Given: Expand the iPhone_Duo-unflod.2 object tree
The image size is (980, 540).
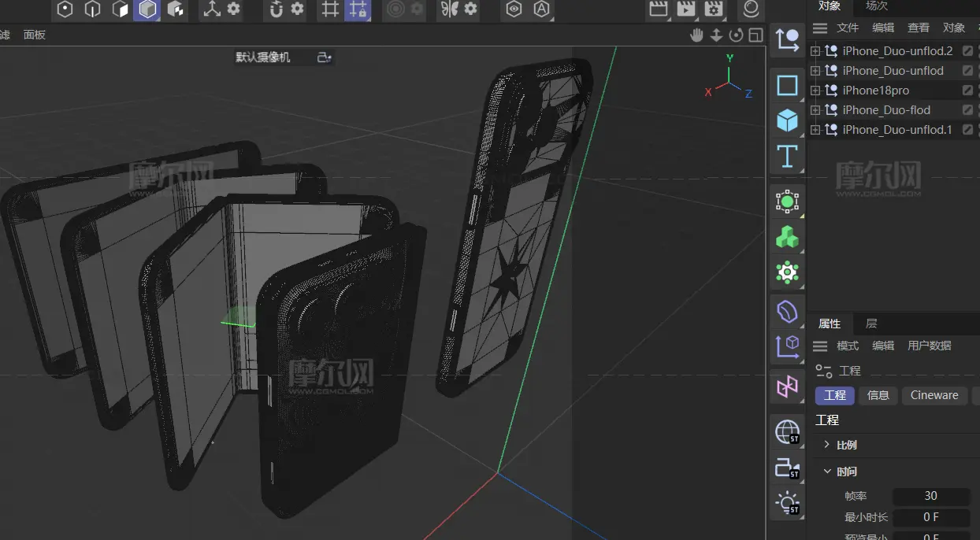Looking at the screenshot, I should pos(815,51).
